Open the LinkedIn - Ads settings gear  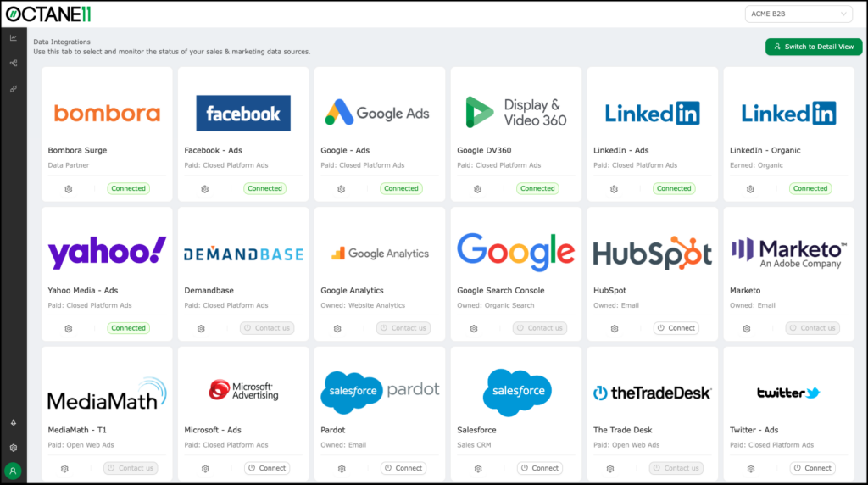coord(614,189)
